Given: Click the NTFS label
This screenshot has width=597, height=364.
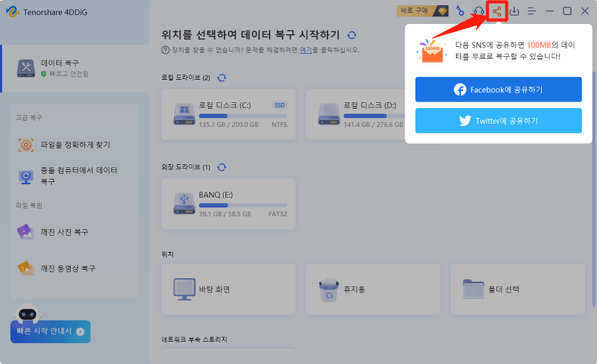Looking at the screenshot, I should (x=279, y=125).
